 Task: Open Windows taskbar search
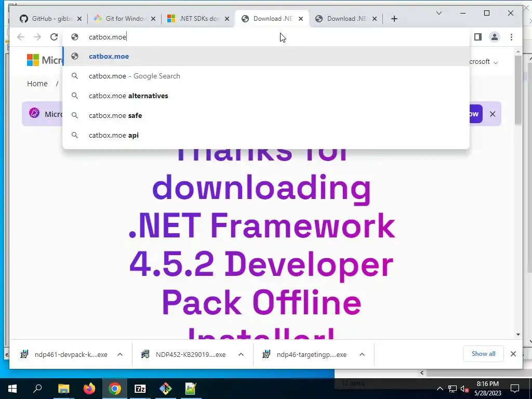click(37, 389)
